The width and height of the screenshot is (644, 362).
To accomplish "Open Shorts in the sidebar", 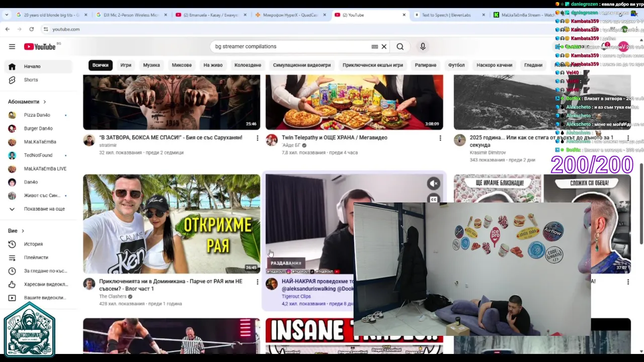I will [38, 80].
